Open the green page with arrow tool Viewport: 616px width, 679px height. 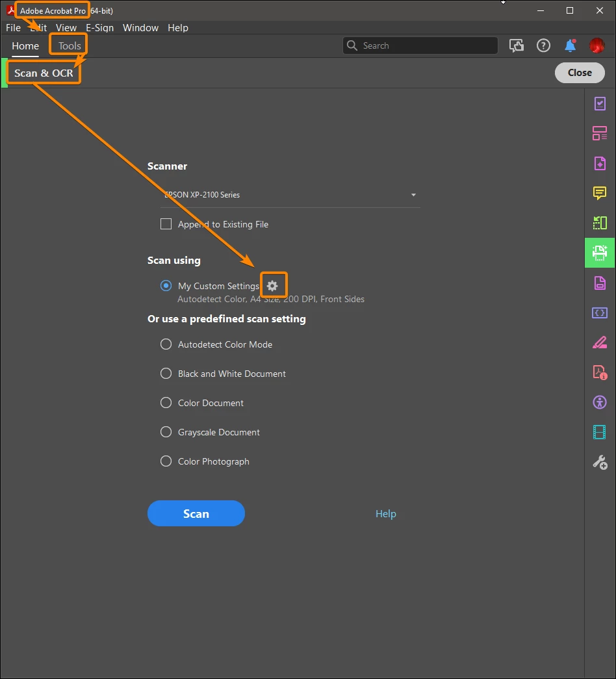[600, 223]
